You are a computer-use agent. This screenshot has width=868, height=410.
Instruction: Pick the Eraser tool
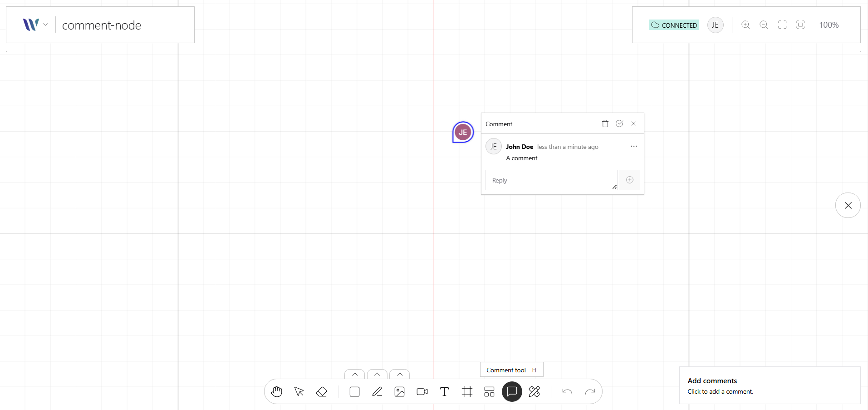click(322, 391)
